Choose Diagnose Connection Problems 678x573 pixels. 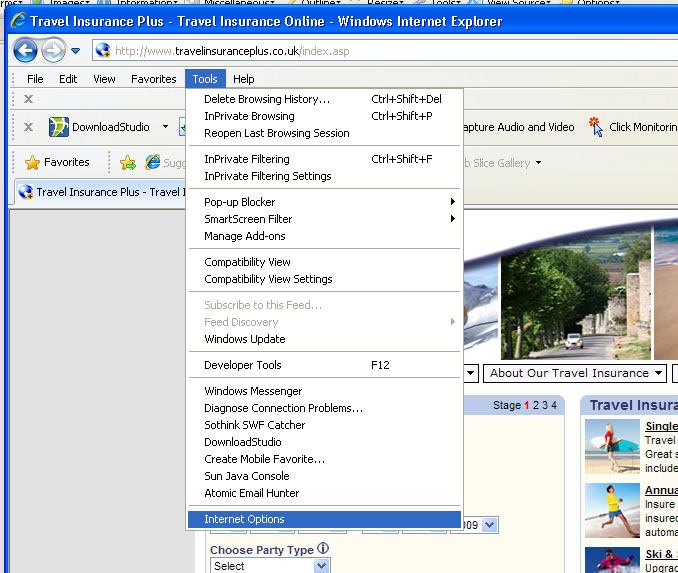[324, 408]
